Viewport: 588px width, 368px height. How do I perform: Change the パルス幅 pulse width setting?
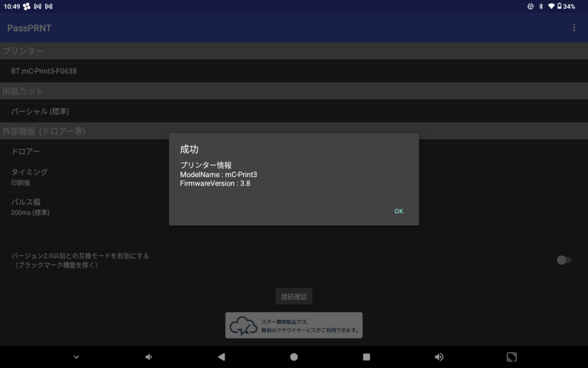pyautogui.click(x=30, y=207)
